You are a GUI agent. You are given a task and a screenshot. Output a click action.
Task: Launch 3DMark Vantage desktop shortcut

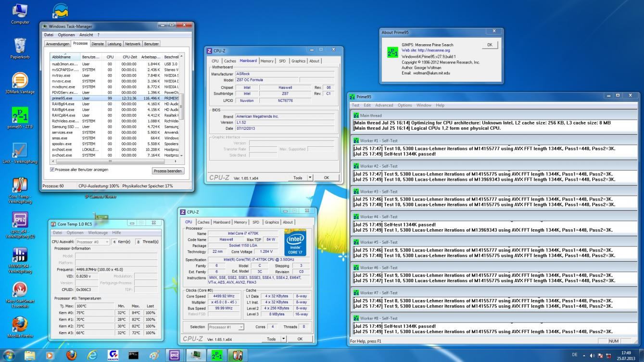(20, 83)
